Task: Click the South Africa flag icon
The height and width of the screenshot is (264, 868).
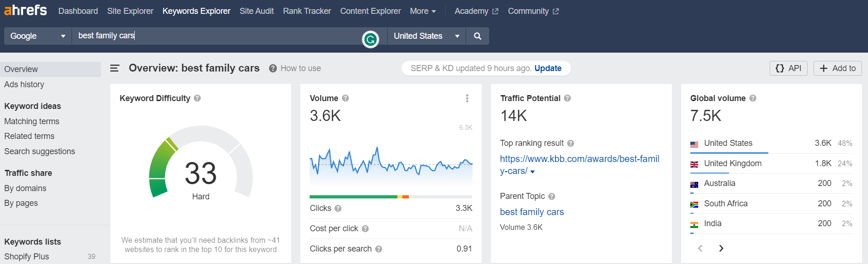Action: point(694,204)
